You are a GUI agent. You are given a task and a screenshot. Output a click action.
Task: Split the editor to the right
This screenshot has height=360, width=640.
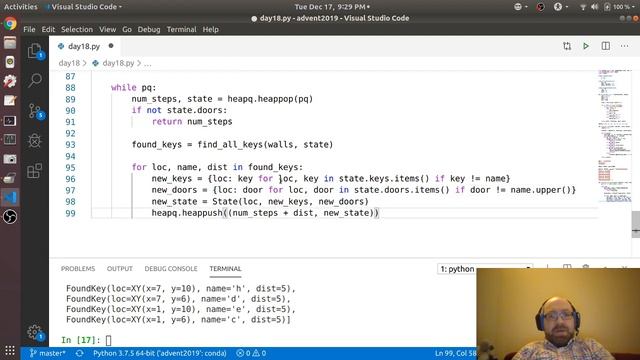tap(606, 46)
